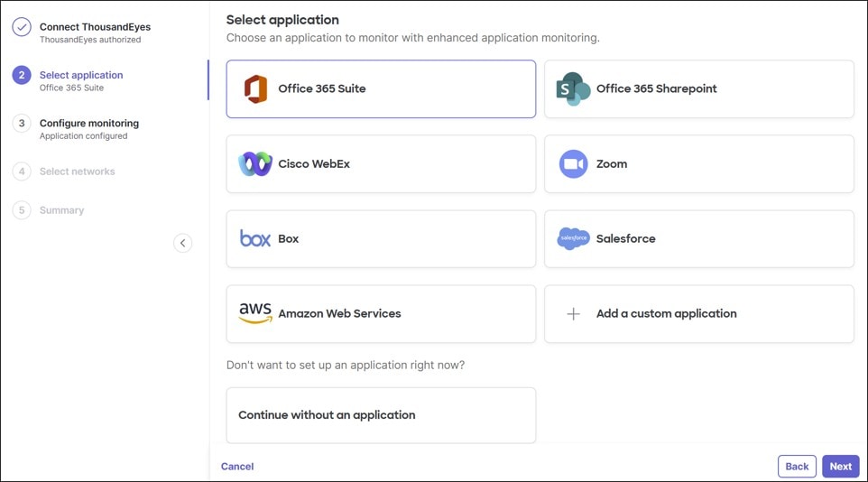The width and height of the screenshot is (868, 482).
Task: Click the step 3 number badge
Action: pos(22,123)
